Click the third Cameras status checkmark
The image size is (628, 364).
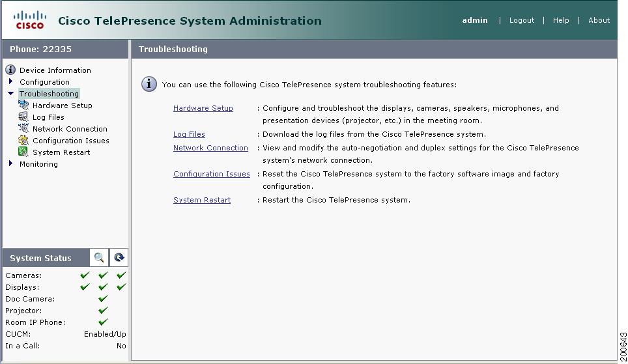[x=121, y=275]
